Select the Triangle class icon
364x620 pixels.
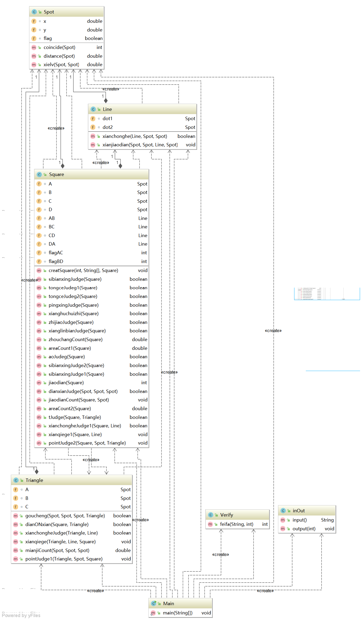tap(16, 480)
